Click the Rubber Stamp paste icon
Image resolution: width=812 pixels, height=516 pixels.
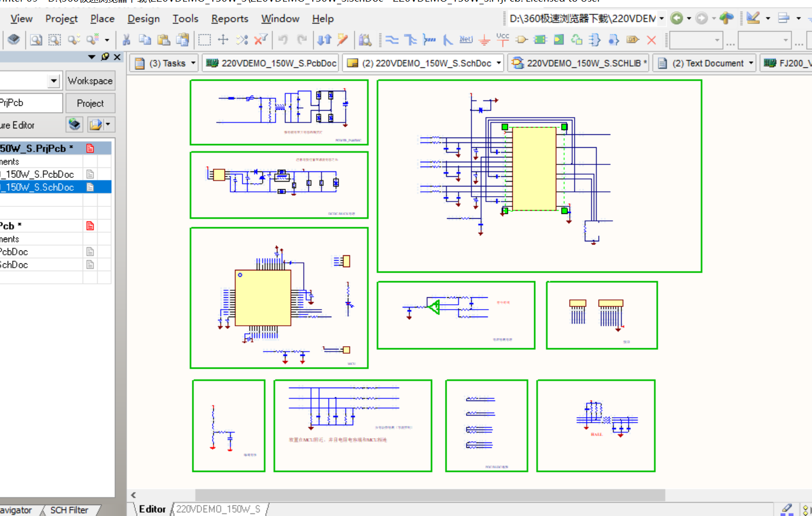tap(183, 39)
